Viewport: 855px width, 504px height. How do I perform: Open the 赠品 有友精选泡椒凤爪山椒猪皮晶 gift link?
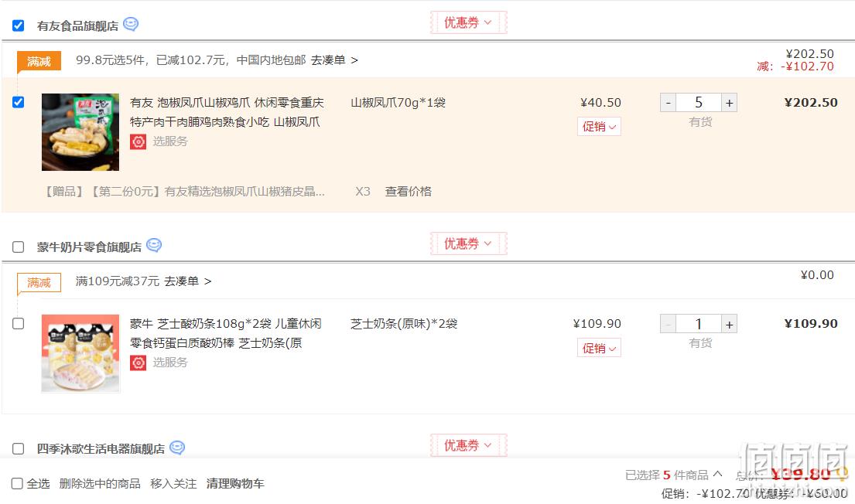(184, 191)
